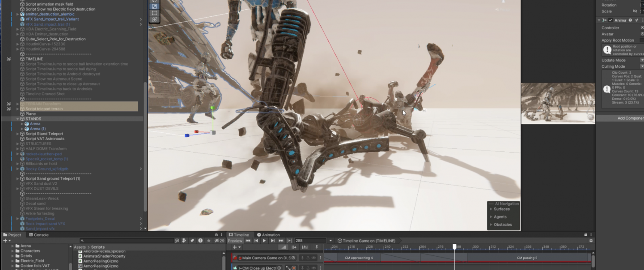Viewport: 644px width, 270px height.
Task: Toggle Timeline play range mode
Action: (x=289, y=241)
